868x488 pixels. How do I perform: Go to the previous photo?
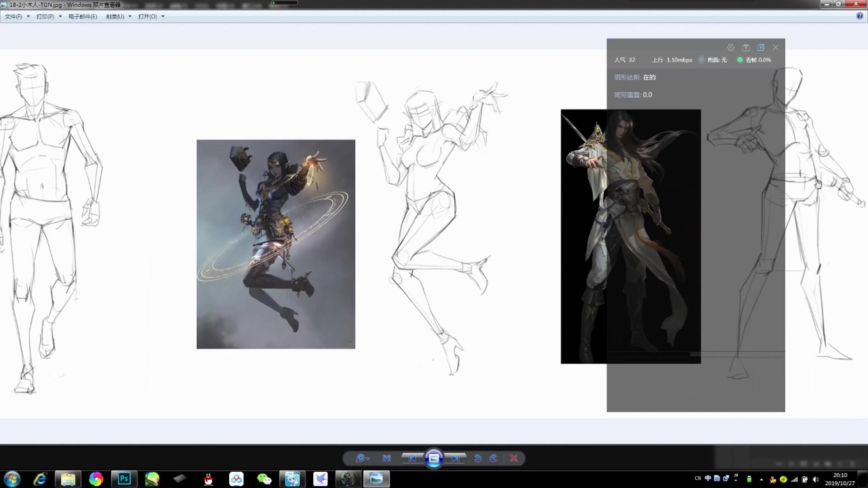point(412,458)
